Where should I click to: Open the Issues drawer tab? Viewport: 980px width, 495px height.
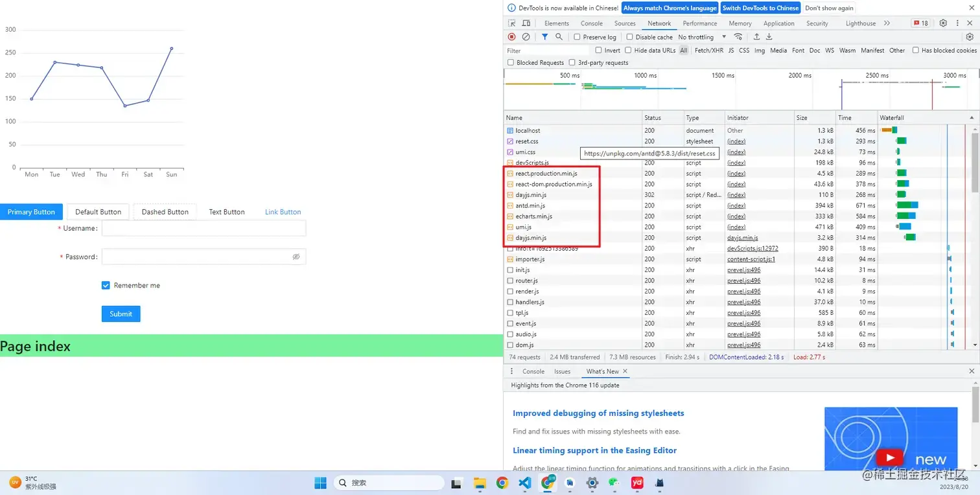[x=562, y=371]
